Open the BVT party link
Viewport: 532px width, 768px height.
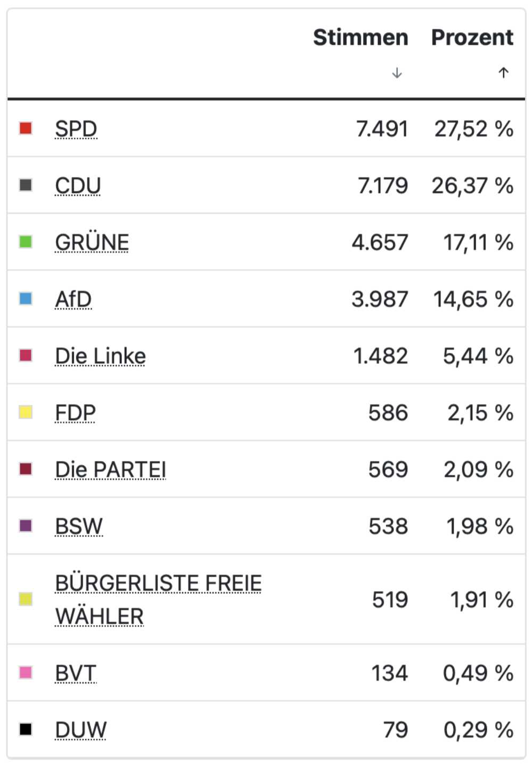tap(76, 673)
